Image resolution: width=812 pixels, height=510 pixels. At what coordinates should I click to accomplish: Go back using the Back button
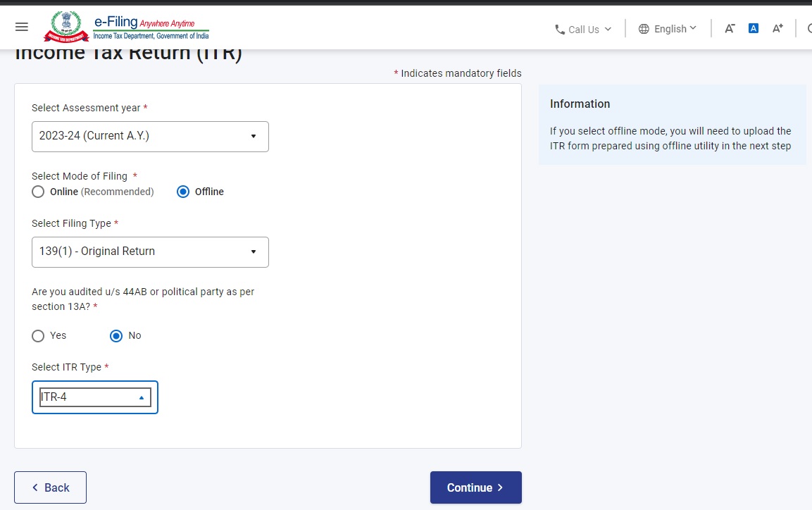point(50,487)
